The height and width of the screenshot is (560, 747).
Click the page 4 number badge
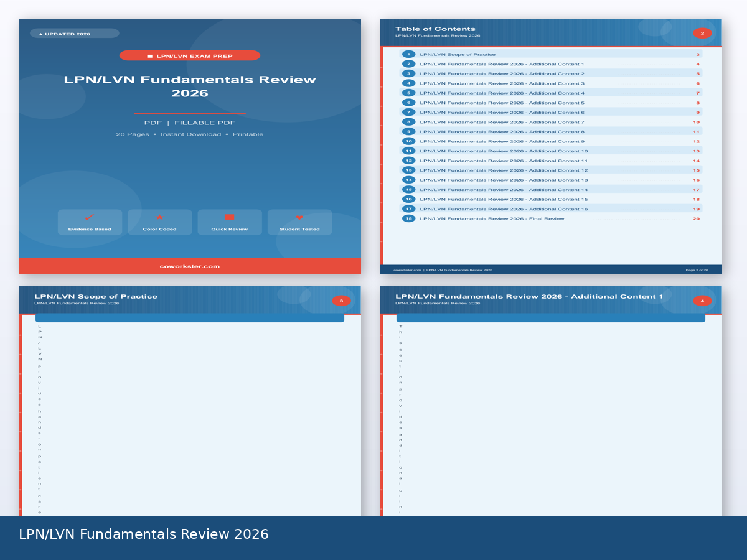pyautogui.click(x=702, y=301)
